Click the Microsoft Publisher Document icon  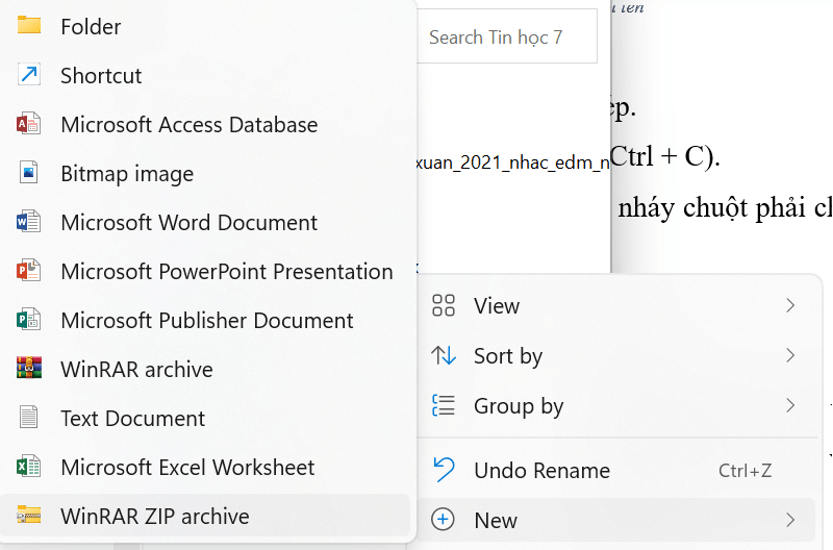pyautogui.click(x=29, y=320)
